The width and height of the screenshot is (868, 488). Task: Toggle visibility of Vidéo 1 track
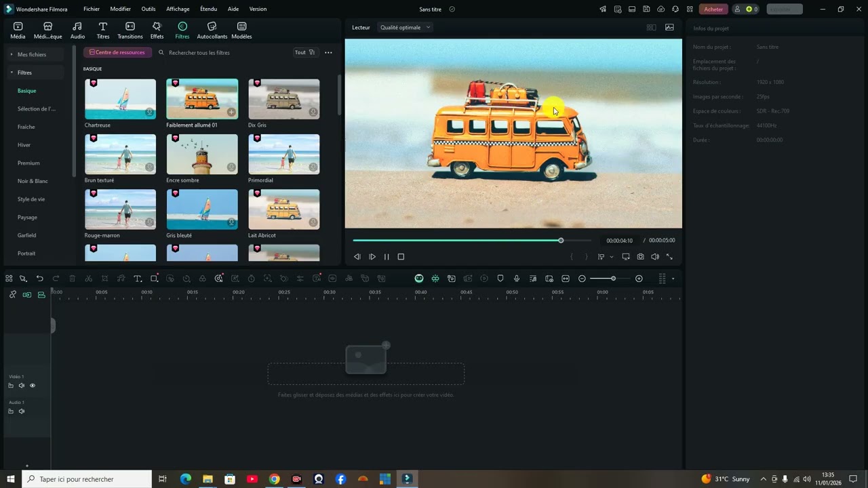point(33,386)
